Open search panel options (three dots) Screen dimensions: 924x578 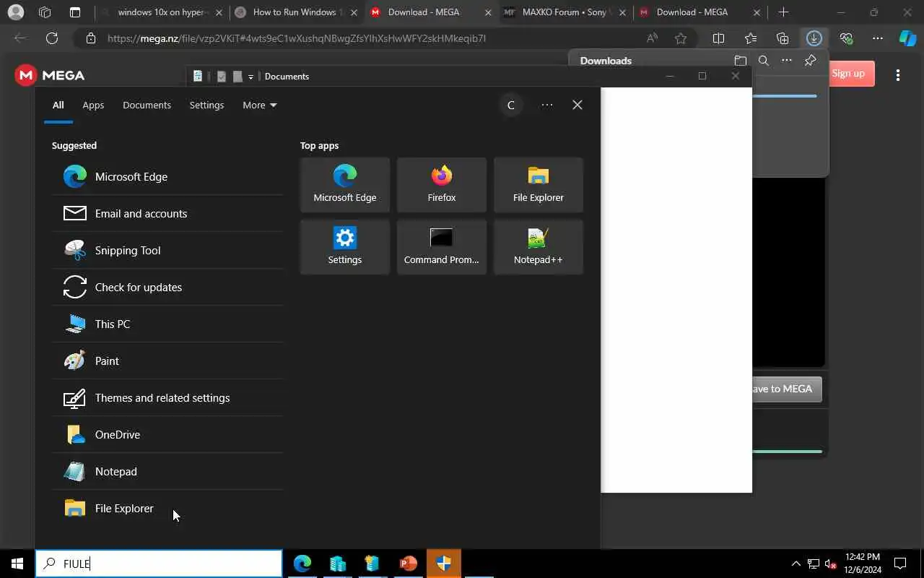pos(547,105)
